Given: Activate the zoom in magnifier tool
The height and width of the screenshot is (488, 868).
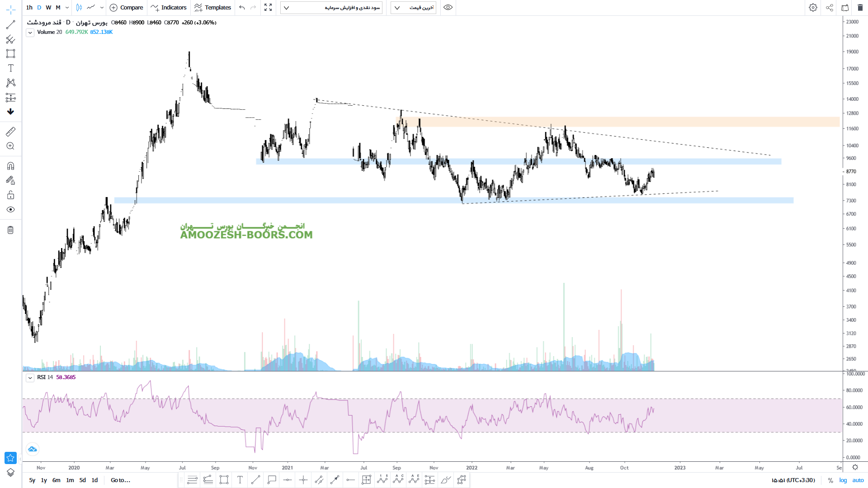Looking at the screenshot, I should click(10, 146).
